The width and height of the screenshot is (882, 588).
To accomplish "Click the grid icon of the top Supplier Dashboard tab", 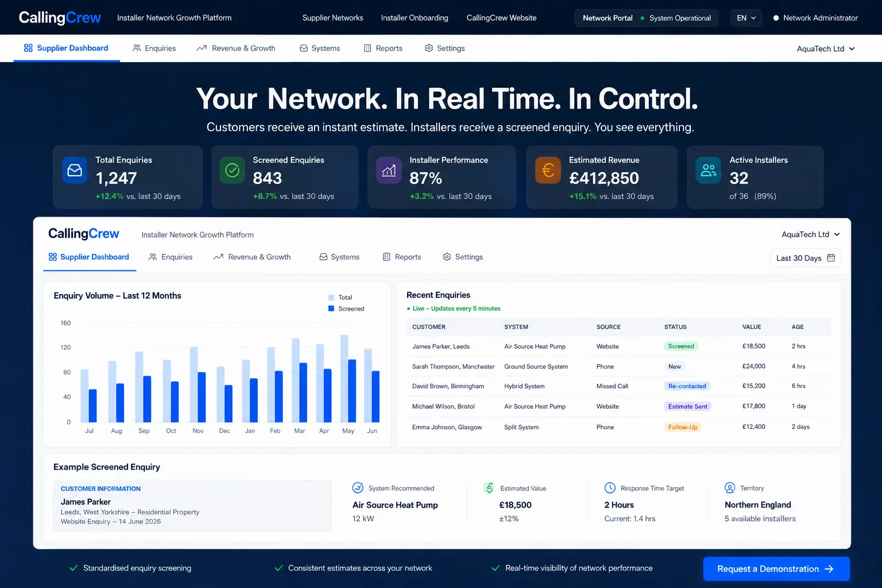I will pyautogui.click(x=28, y=48).
